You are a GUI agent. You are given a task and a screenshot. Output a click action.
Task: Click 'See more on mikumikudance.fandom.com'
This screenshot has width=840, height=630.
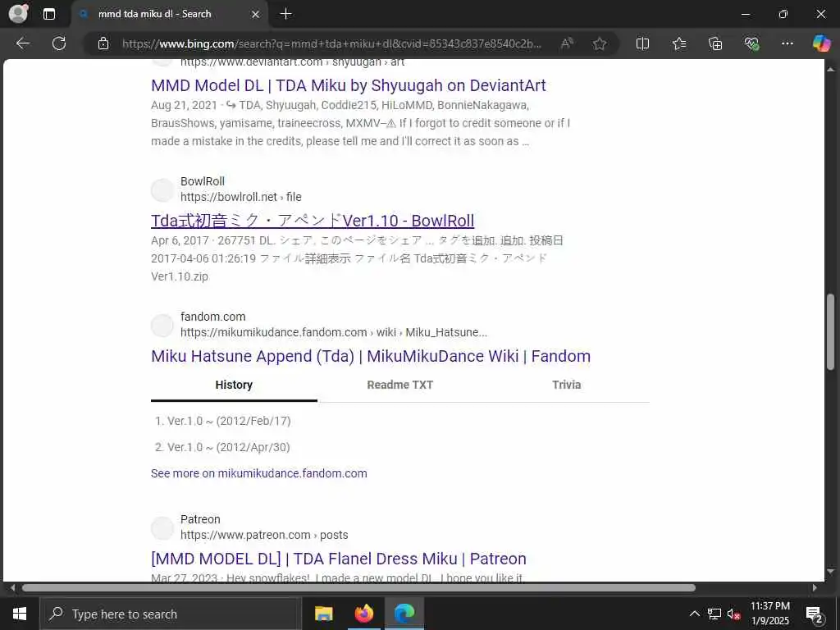click(x=258, y=473)
